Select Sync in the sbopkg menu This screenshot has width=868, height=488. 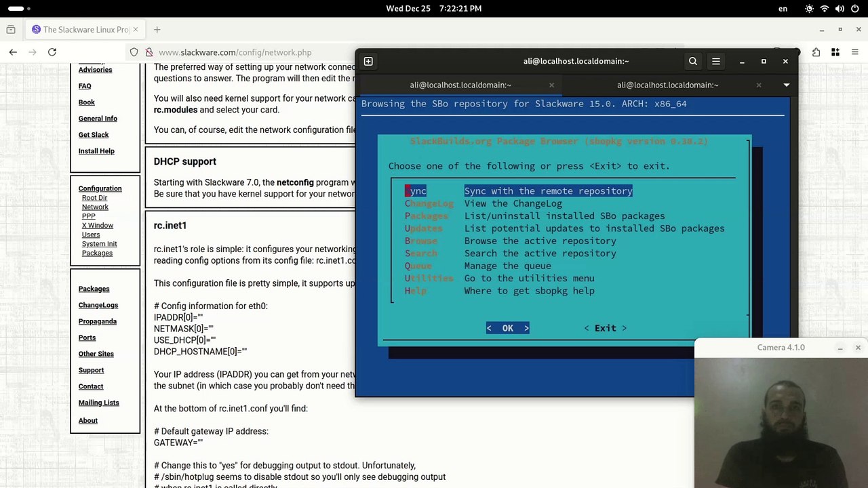click(519, 191)
